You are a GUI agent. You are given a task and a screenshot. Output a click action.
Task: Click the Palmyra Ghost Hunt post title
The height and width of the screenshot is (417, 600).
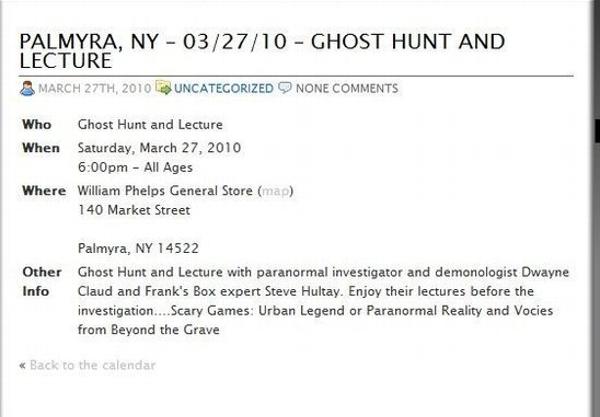[262, 51]
